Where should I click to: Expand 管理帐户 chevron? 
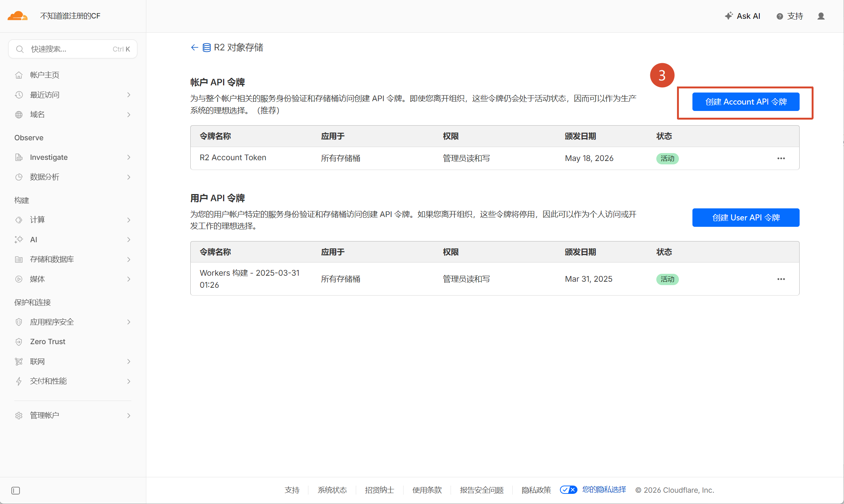(129, 416)
